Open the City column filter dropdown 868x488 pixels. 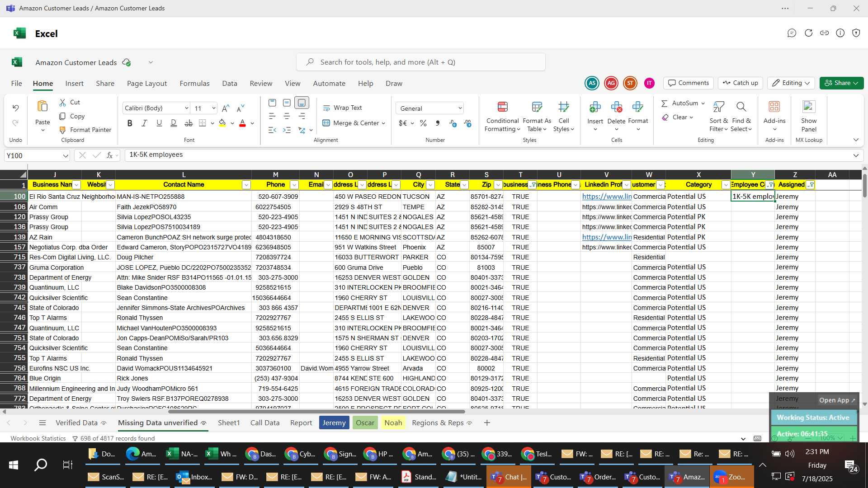(430, 185)
